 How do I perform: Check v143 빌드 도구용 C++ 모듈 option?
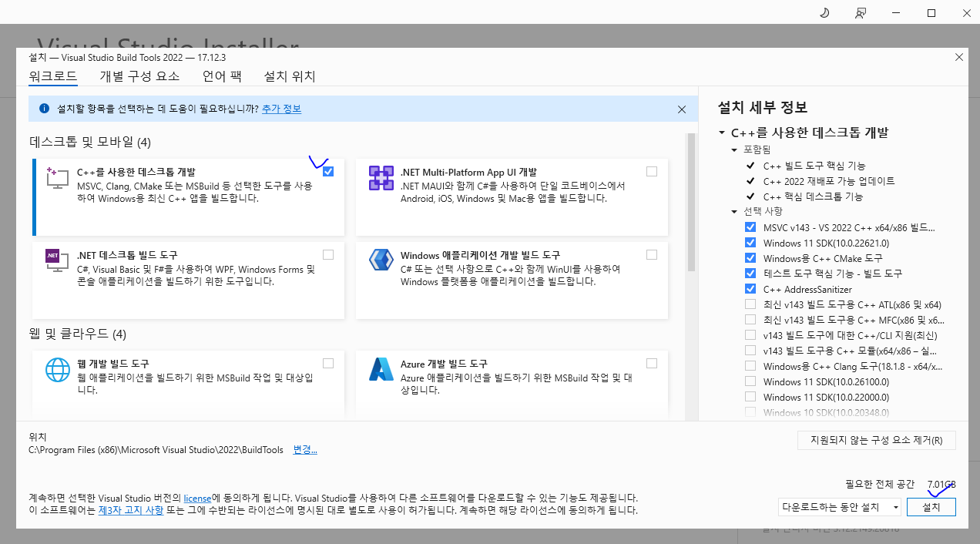[x=750, y=351]
